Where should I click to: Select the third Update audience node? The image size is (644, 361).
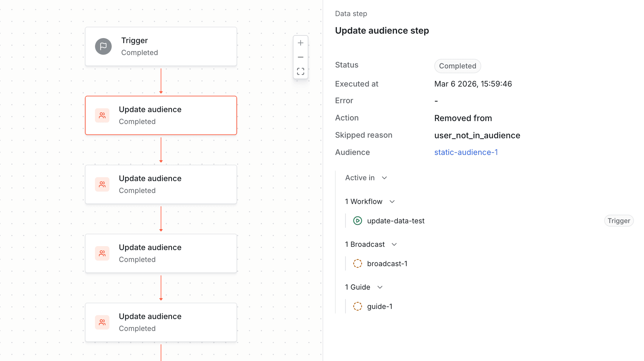(161, 253)
